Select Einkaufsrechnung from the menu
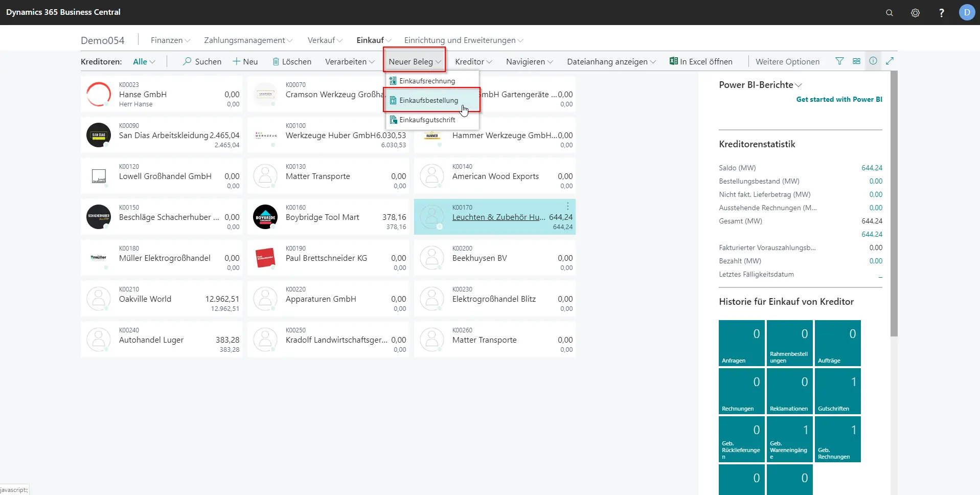Image resolution: width=980 pixels, height=495 pixels. click(x=427, y=81)
